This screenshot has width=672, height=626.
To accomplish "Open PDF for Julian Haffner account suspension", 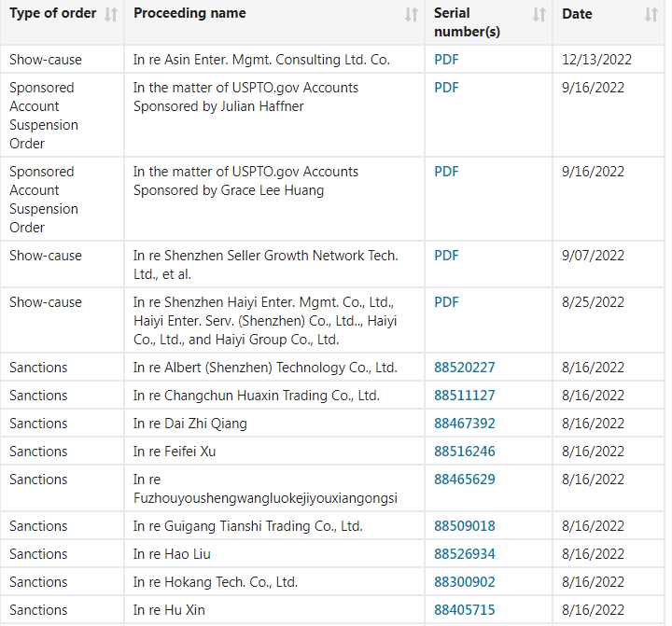I will point(446,88).
